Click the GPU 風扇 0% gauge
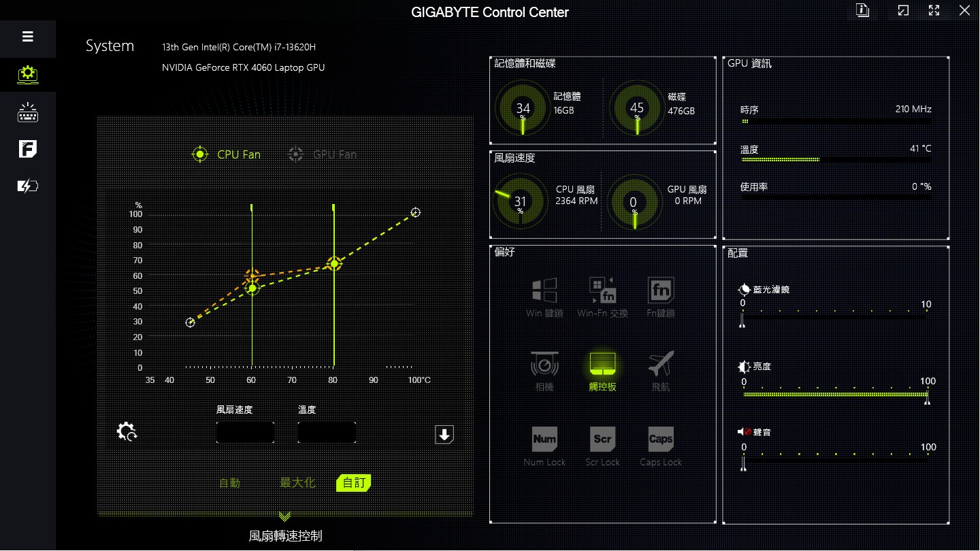980x551 pixels. pyautogui.click(x=634, y=201)
